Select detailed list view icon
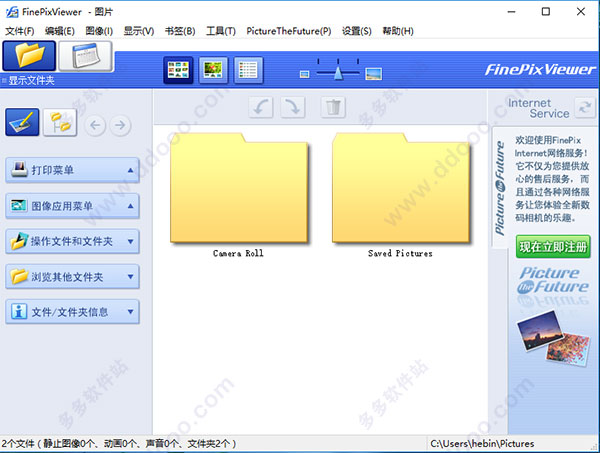This screenshot has height=453, width=600. point(248,70)
